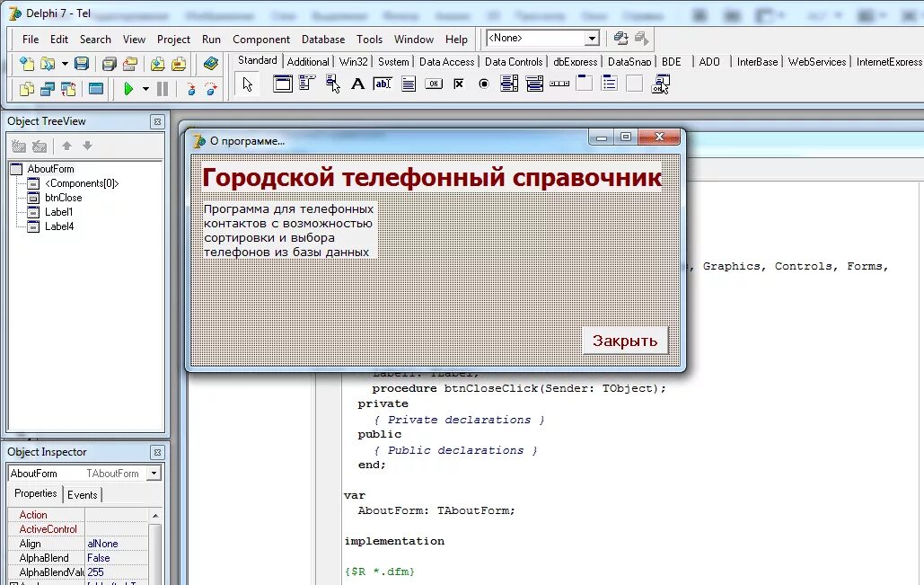The width and height of the screenshot is (924, 585).
Task: Open the Run button dropdown arrow
Action: (145, 89)
